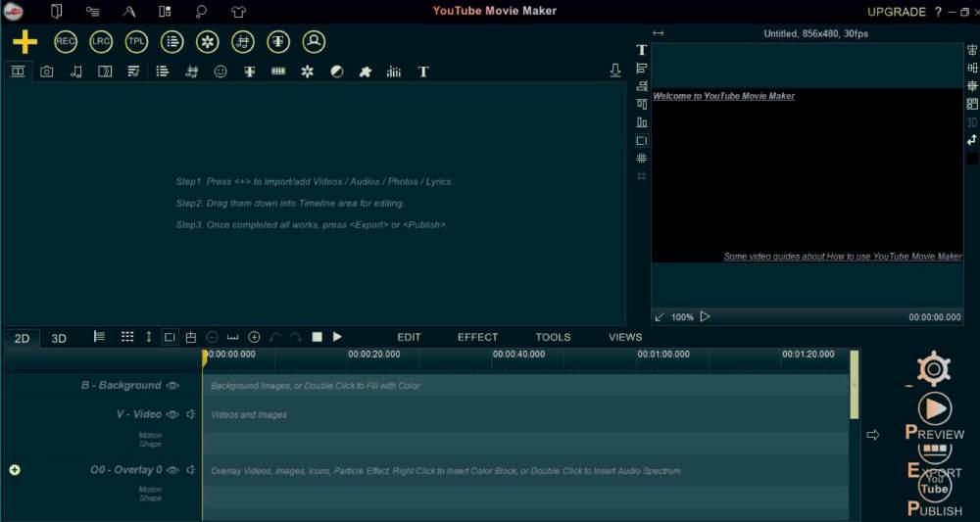This screenshot has width=980, height=522.
Task: Open the TPL templates button
Action: coord(136,42)
